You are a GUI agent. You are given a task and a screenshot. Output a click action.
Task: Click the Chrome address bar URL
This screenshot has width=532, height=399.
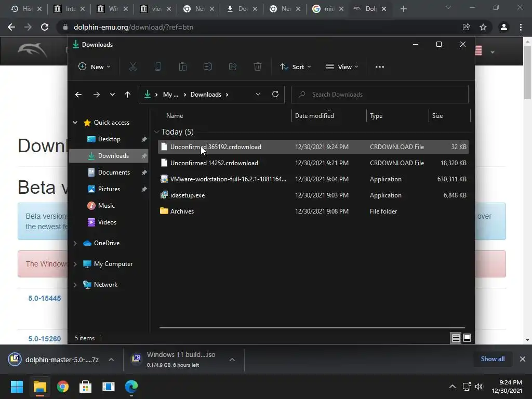pyautogui.click(x=134, y=27)
